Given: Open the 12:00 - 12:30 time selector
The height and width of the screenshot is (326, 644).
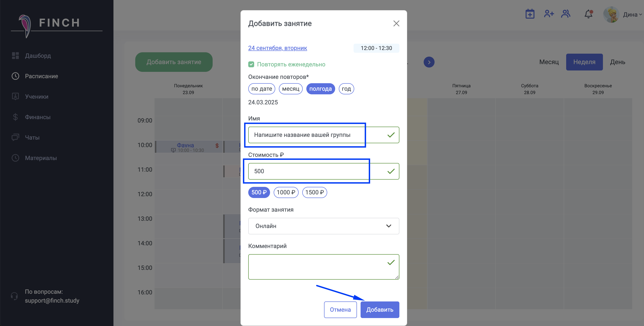Looking at the screenshot, I should tap(376, 48).
